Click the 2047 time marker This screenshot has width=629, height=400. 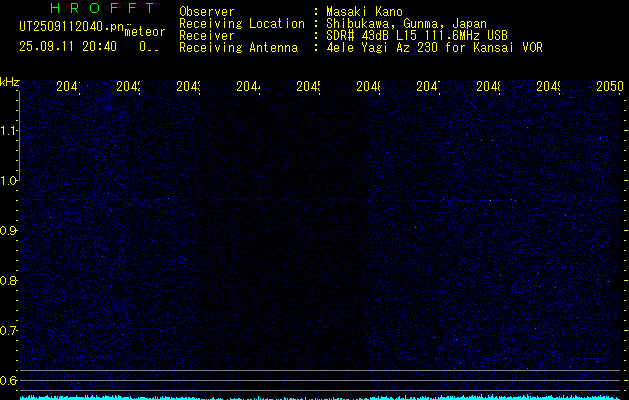pos(428,86)
